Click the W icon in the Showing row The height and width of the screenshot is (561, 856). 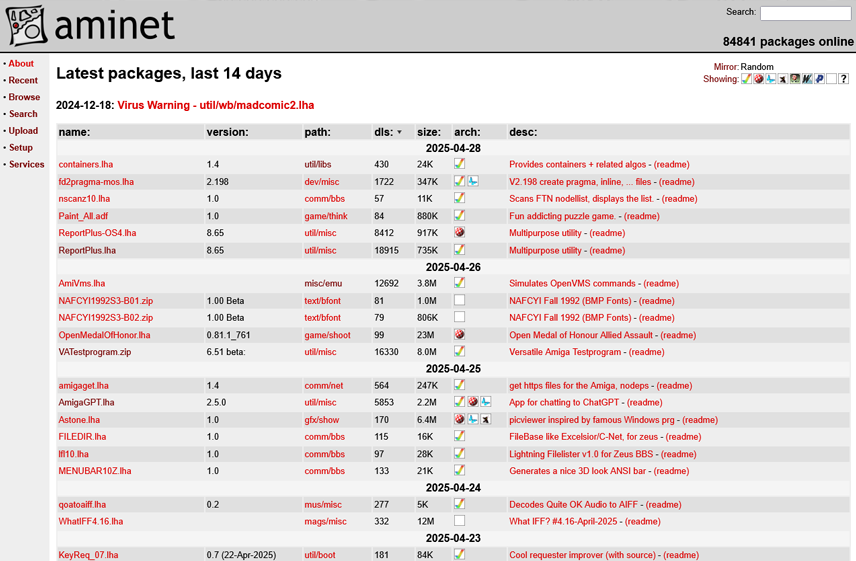point(807,79)
